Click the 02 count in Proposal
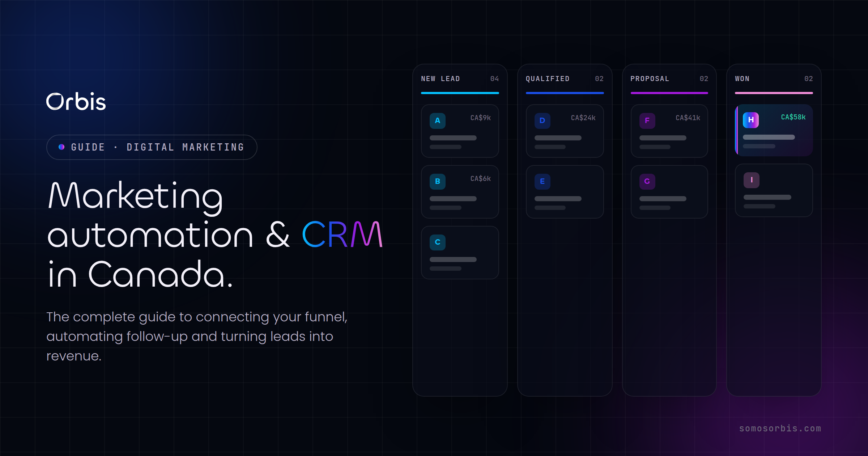 704,79
